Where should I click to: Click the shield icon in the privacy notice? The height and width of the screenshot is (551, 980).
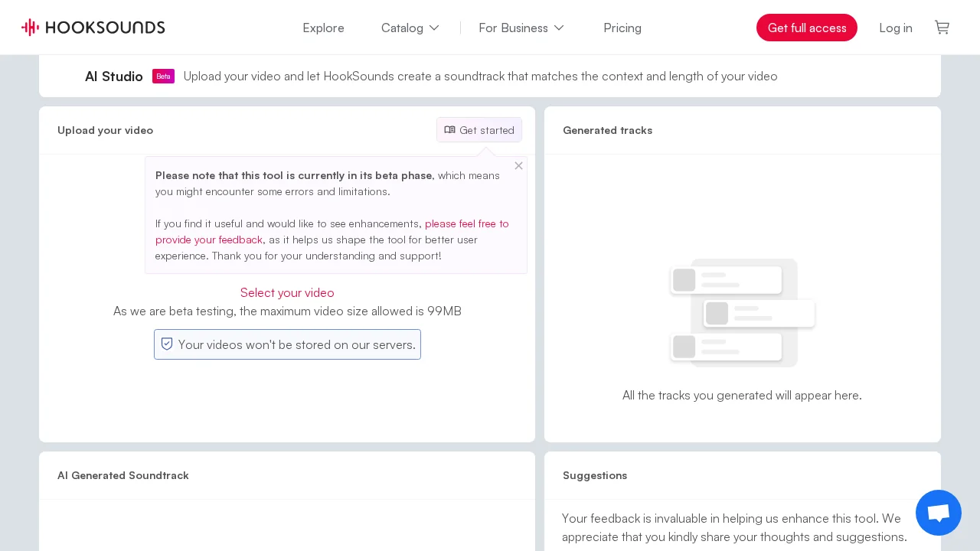[167, 344]
